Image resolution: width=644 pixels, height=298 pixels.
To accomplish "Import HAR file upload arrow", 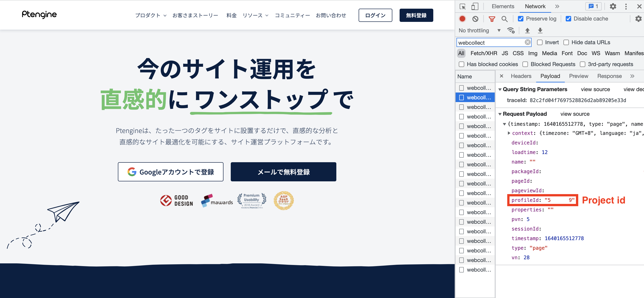I will pyautogui.click(x=527, y=31).
